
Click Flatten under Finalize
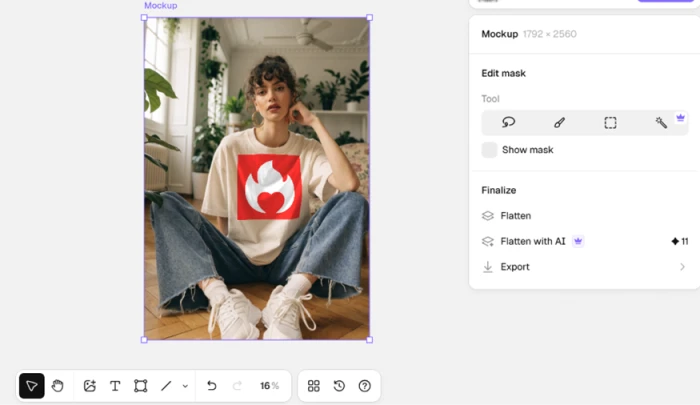pyautogui.click(x=516, y=216)
